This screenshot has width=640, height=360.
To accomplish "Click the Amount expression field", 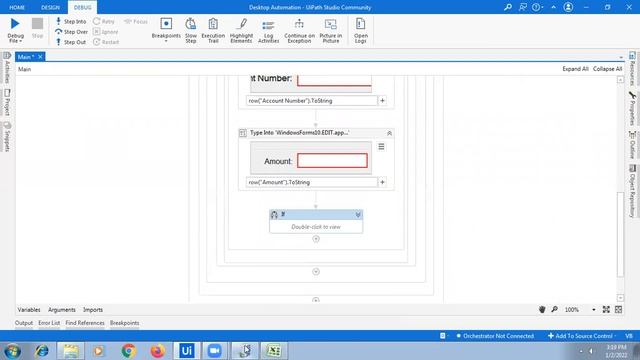I will pos(311,182).
